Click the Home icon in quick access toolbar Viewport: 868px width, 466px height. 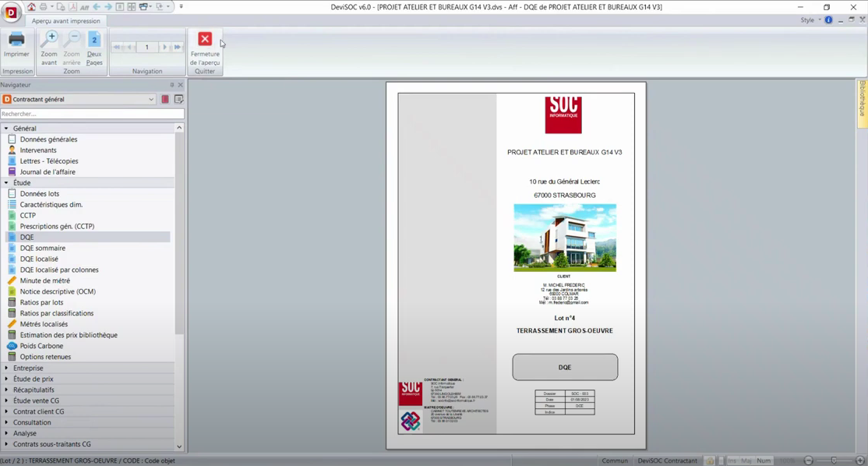pyautogui.click(x=31, y=7)
